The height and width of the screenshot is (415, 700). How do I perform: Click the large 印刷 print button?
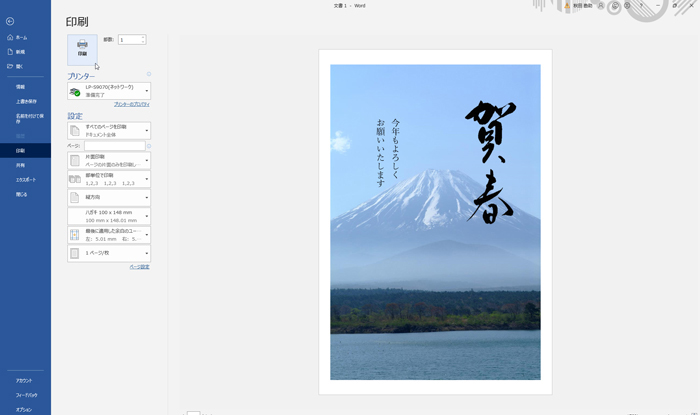[82, 49]
